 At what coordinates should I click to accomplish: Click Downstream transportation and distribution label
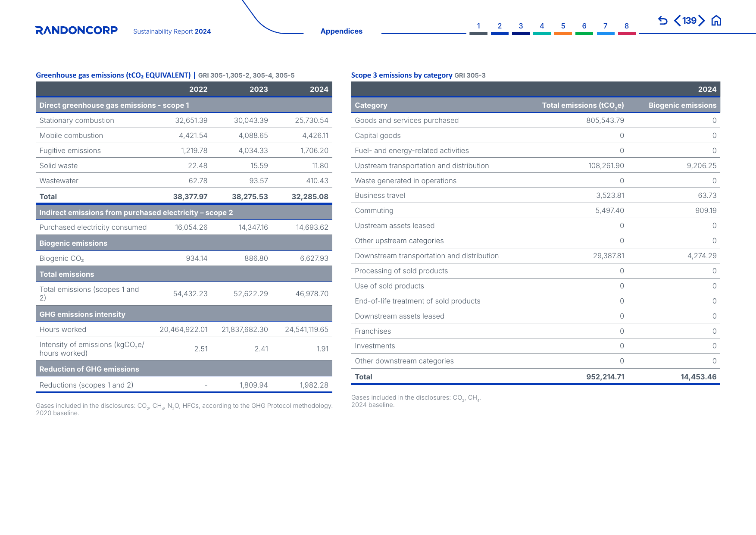pos(427,256)
